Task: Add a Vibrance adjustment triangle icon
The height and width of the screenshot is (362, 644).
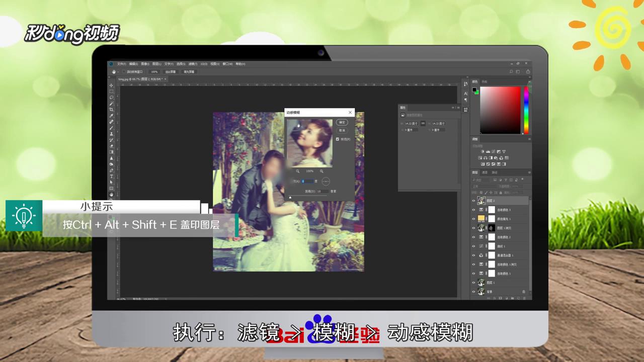Action: click(504, 151)
